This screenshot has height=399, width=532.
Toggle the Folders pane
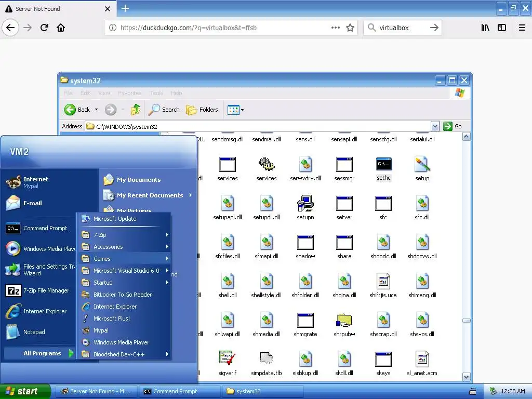[202, 110]
